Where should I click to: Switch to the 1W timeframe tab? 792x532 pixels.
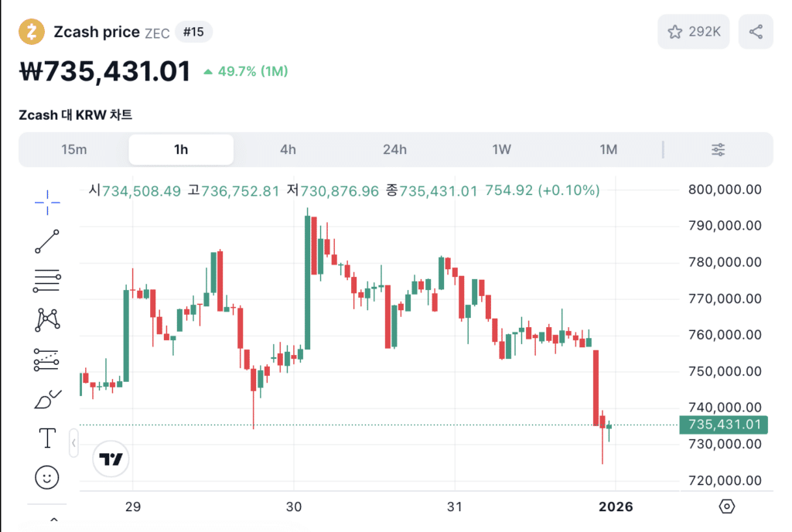coord(502,149)
